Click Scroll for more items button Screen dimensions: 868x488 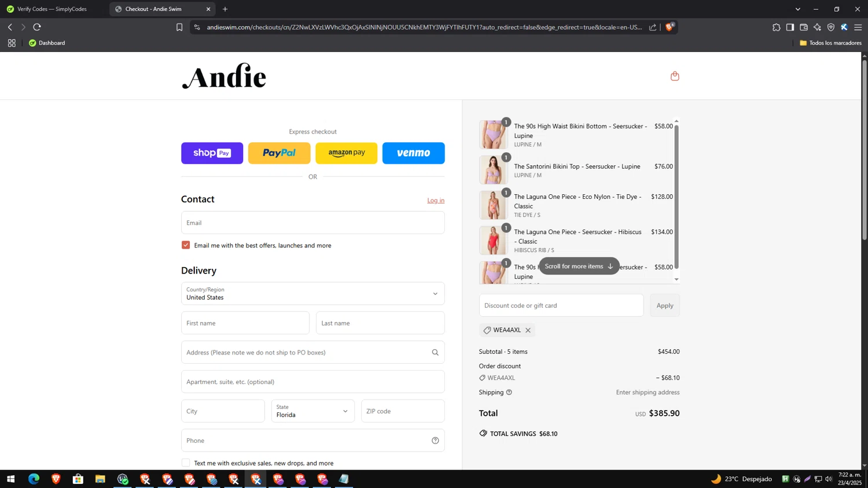(579, 266)
